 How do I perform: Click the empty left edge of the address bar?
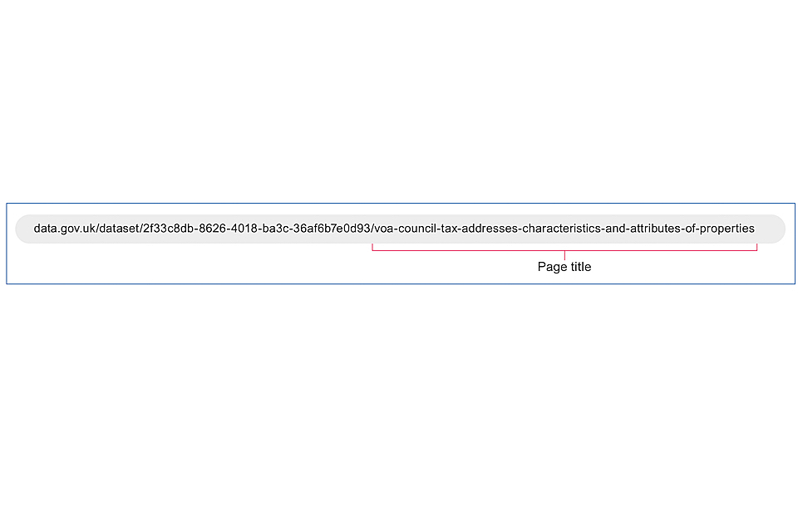click(x=24, y=229)
